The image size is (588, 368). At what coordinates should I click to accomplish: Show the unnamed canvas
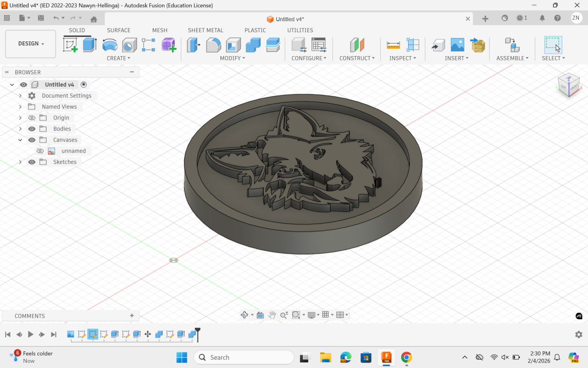40,151
